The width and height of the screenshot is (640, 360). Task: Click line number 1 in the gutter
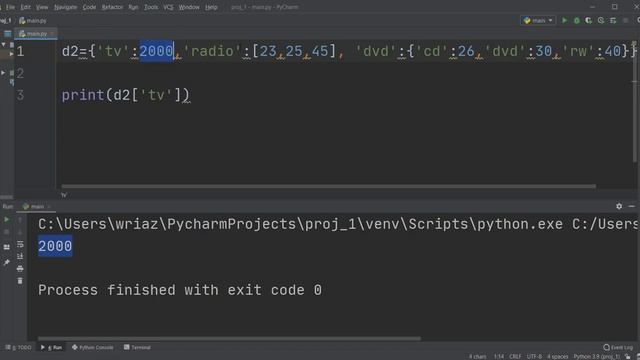click(20, 51)
